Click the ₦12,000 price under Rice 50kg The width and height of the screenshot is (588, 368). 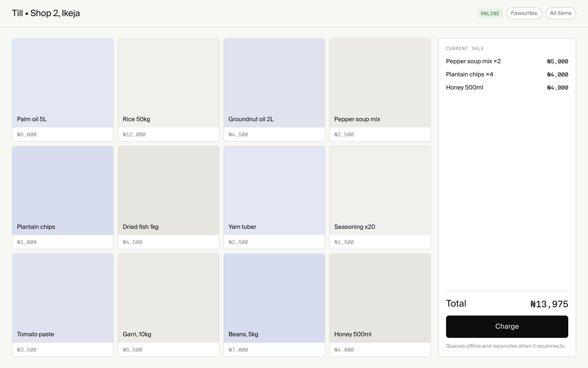pyautogui.click(x=134, y=135)
